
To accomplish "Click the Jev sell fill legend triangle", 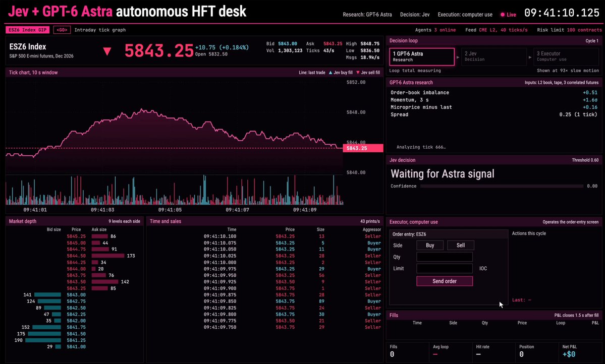I will [358, 73].
